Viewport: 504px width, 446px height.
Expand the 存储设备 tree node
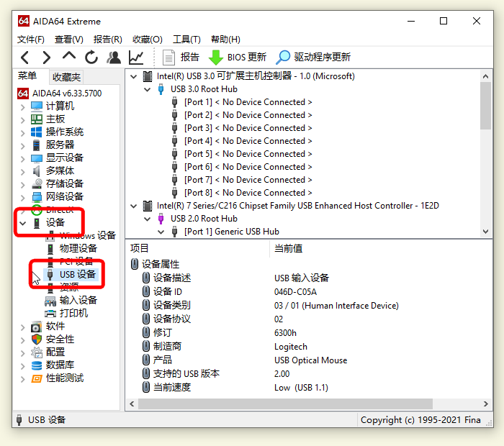(22, 185)
